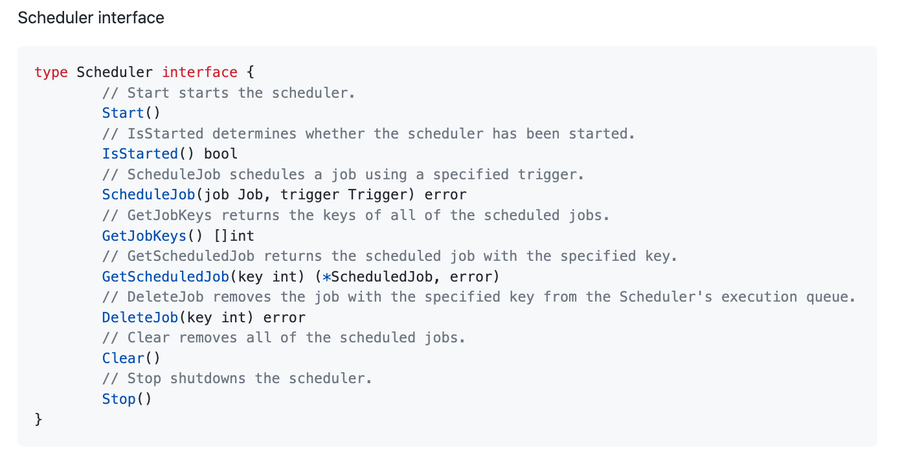Screen dimensions: 900x466
Task: Click the "type" keyword in the code
Action: coord(51,72)
